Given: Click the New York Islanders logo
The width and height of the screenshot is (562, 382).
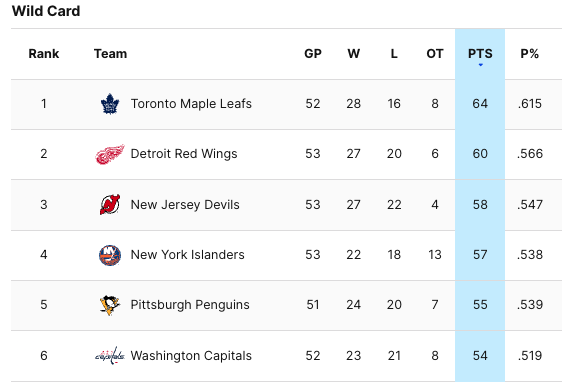Looking at the screenshot, I should [110, 255].
